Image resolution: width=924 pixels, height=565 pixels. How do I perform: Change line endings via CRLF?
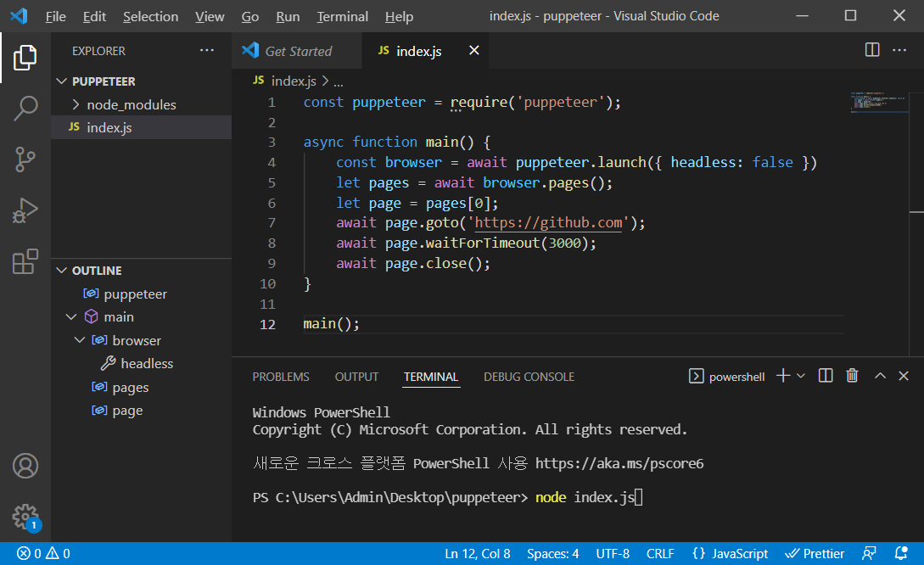(x=660, y=553)
